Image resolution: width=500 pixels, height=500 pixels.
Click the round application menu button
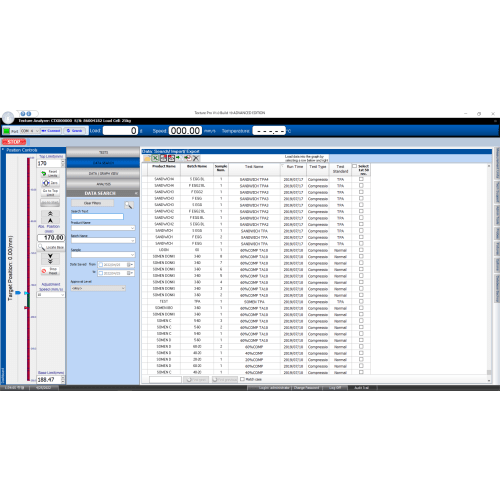[x=8, y=117]
